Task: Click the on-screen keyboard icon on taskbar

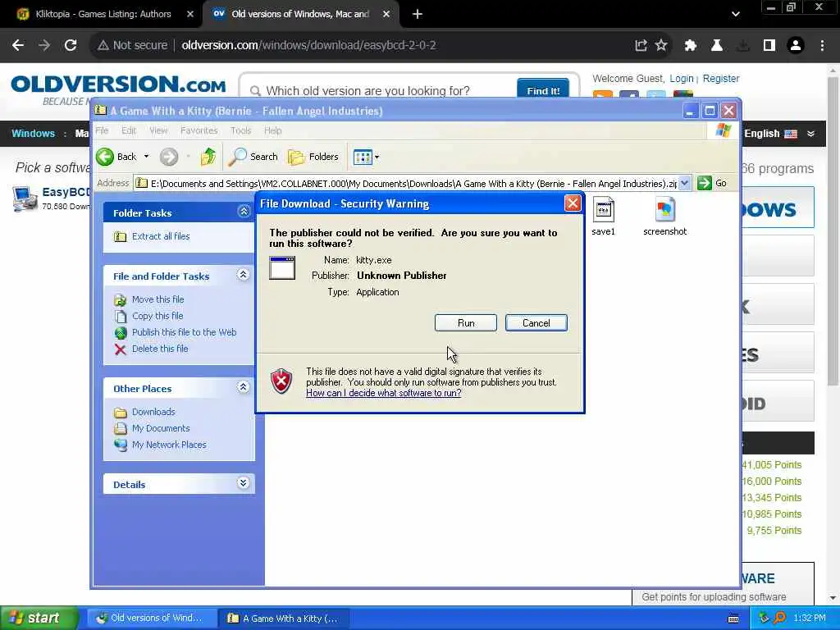Action: point(733,619)
